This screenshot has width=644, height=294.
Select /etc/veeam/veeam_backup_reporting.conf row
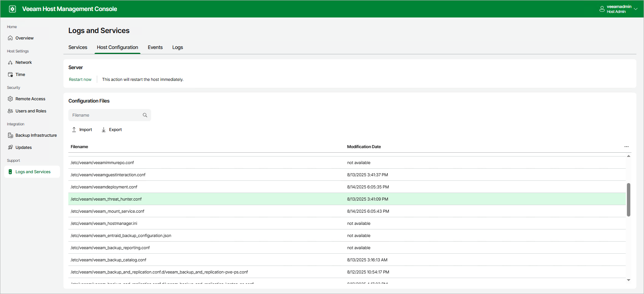[x=347, y=248]
